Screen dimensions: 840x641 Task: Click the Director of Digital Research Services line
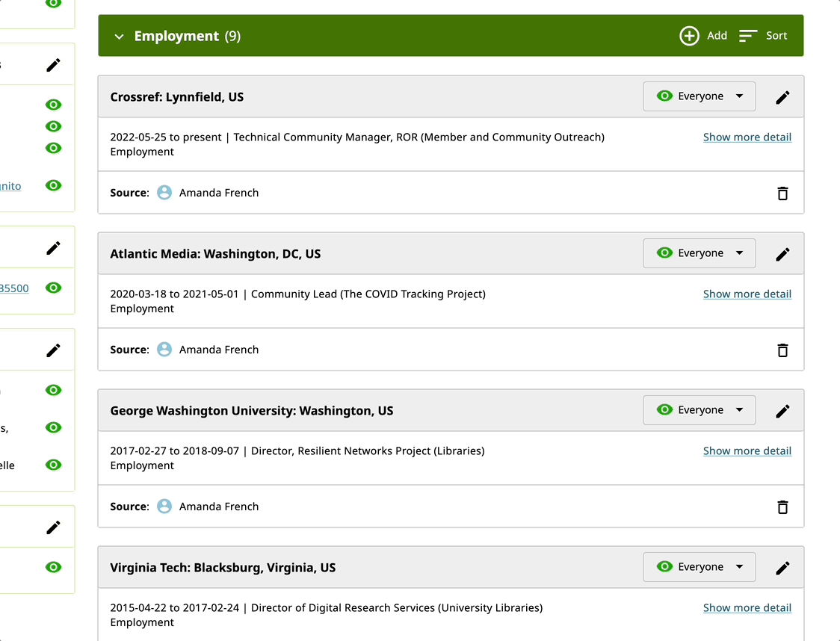pyautogui.click(x=396, y=608)
